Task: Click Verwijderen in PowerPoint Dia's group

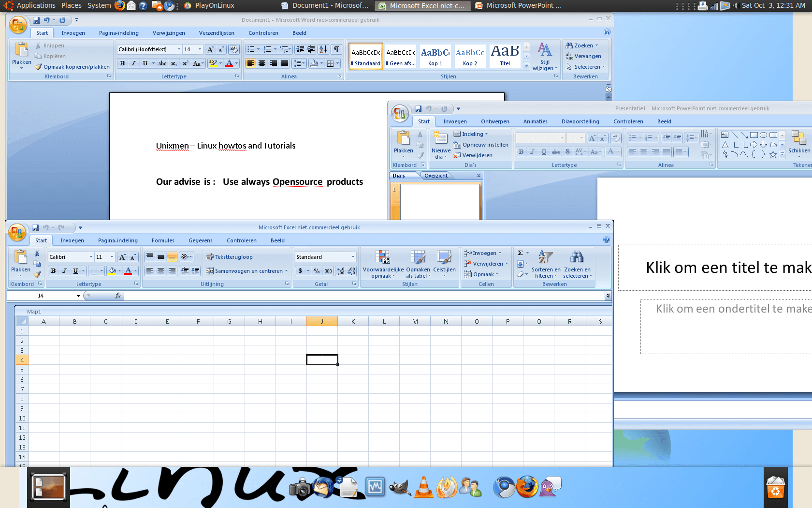Action: [x=473, y=155]
